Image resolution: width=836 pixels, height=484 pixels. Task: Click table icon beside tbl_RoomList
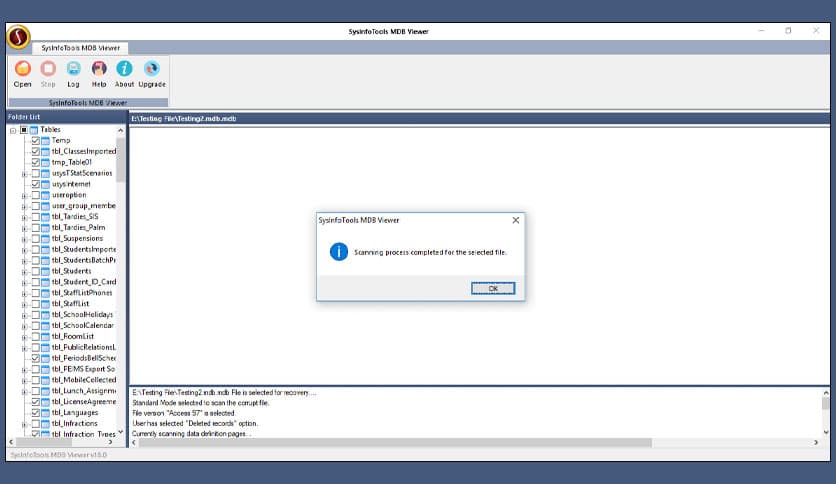(x=45, y=336)
